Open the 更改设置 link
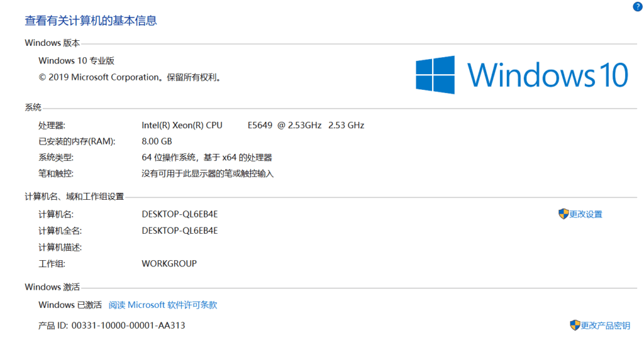This screenshot has height=345, width=644. coord(586,214)
